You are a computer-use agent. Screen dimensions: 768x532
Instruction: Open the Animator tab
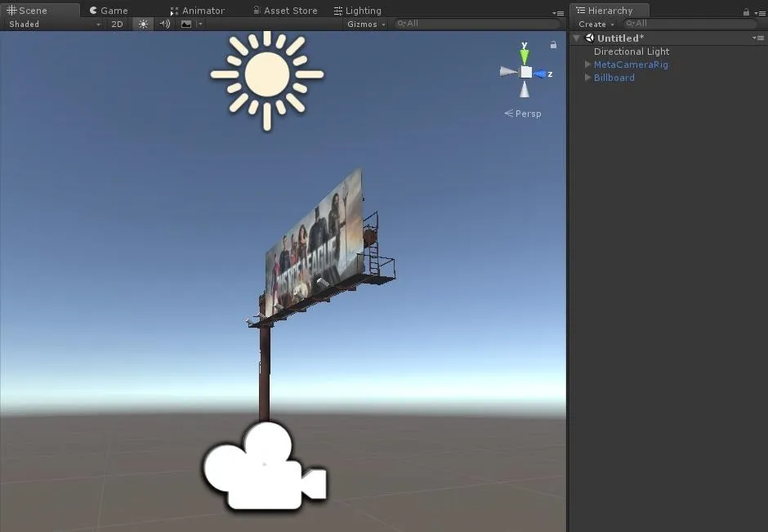[197, 11]
